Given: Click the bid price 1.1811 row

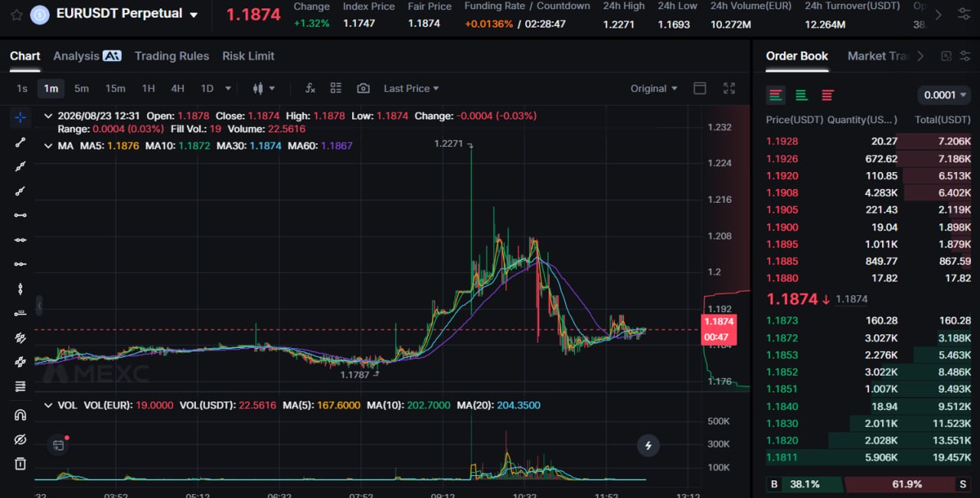Looking at the screenshot, I should click(869, 457).
